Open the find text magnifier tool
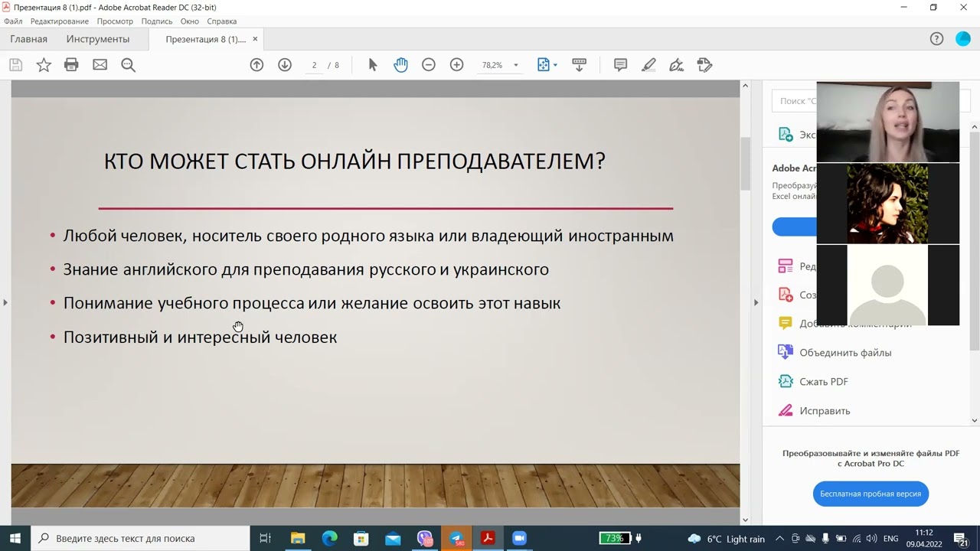Screen dimensions: 980x551 coord(129,65)
